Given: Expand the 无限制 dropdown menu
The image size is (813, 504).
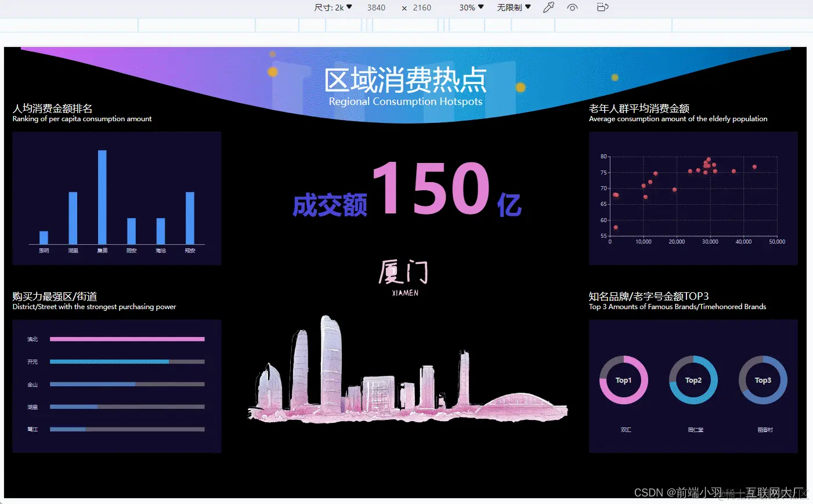Looking at the screenshot, I should point(512,8).
